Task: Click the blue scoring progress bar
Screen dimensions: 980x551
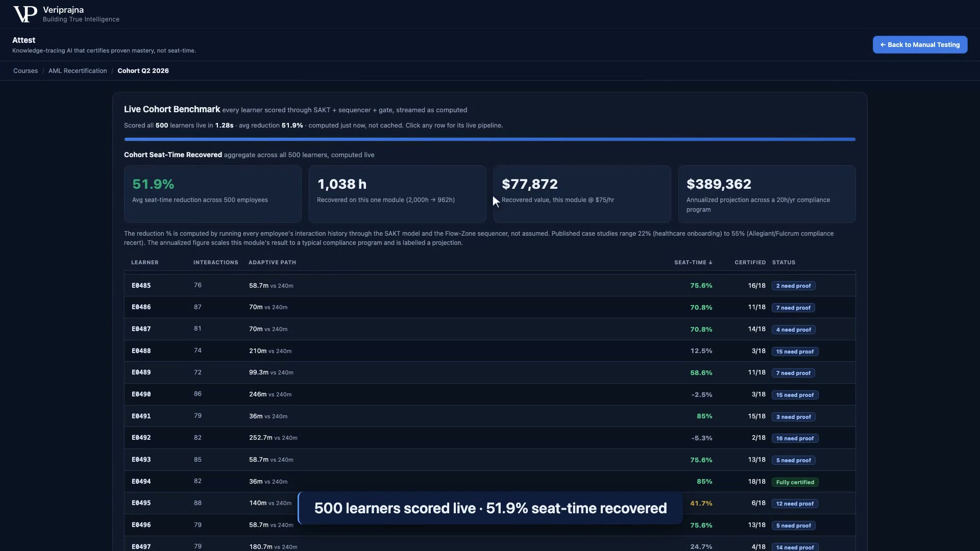Action: coord(489,139)
